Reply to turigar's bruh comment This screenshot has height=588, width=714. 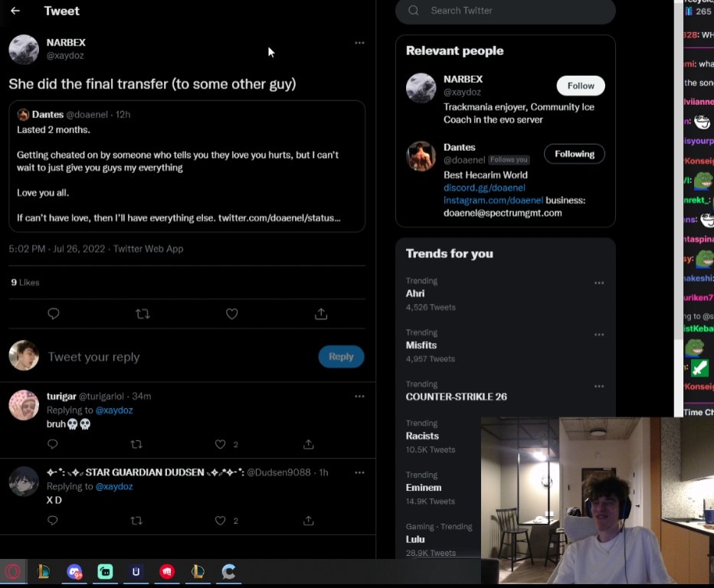(52, 444)
